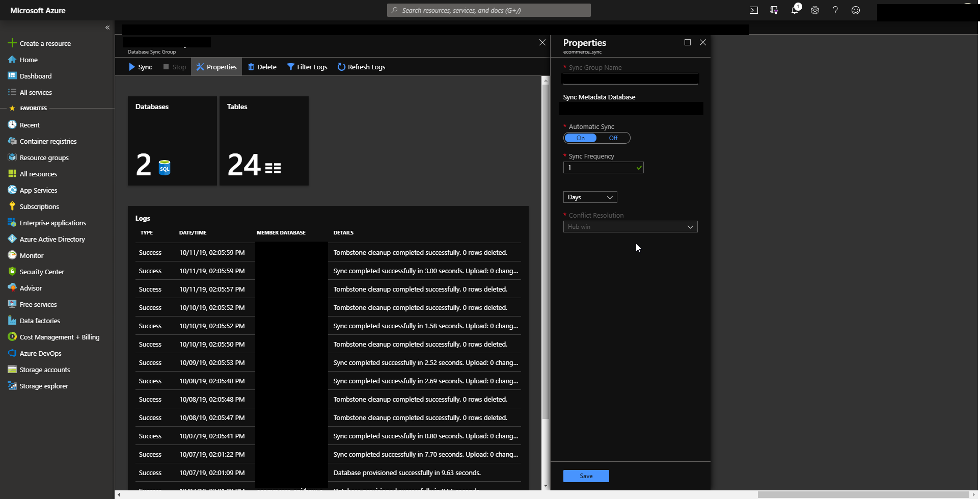Open Data factories icon

(12, 321)
